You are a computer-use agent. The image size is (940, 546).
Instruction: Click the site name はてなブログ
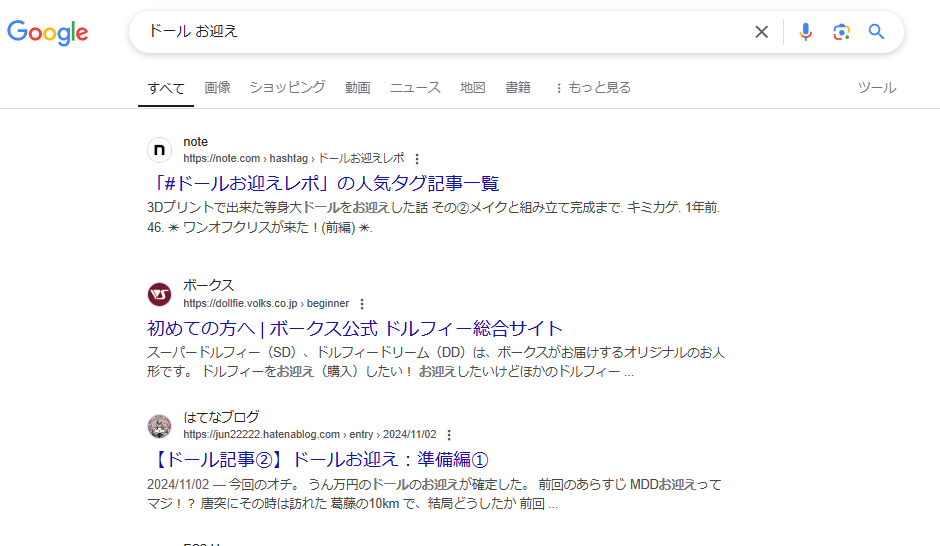pos(221,417)
